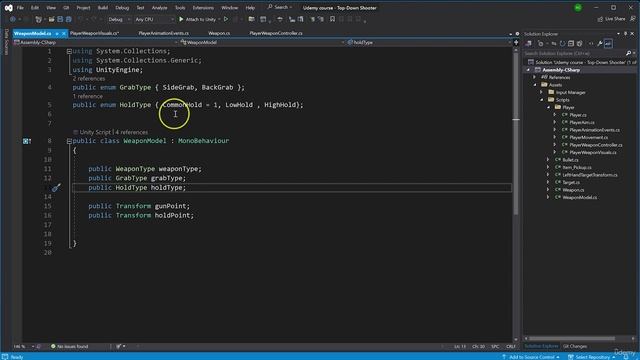Switch to the PlayerWeaponVisuals.cs tab
The width and height of the screenshot is (640, 360).
(x=94, y=33)
